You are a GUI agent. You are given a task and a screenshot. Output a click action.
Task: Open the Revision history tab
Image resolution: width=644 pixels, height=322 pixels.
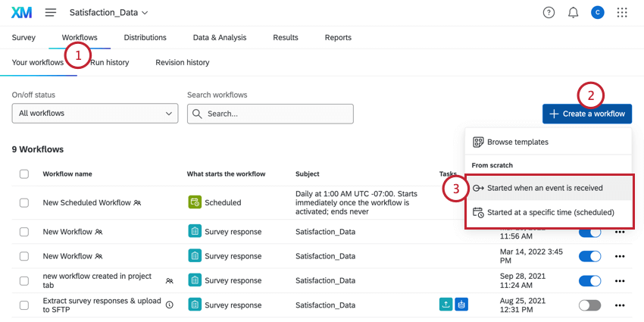click(x=182, y=62)
